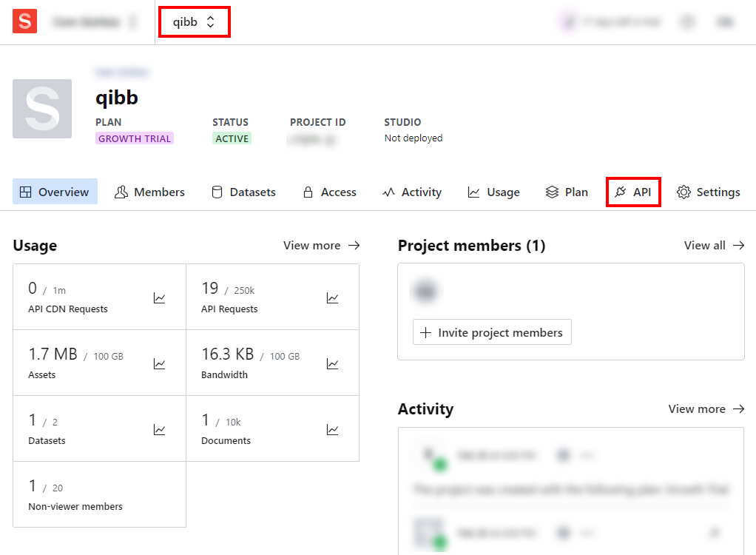
Task: Select the Plan tab
Action: (567, 192)
